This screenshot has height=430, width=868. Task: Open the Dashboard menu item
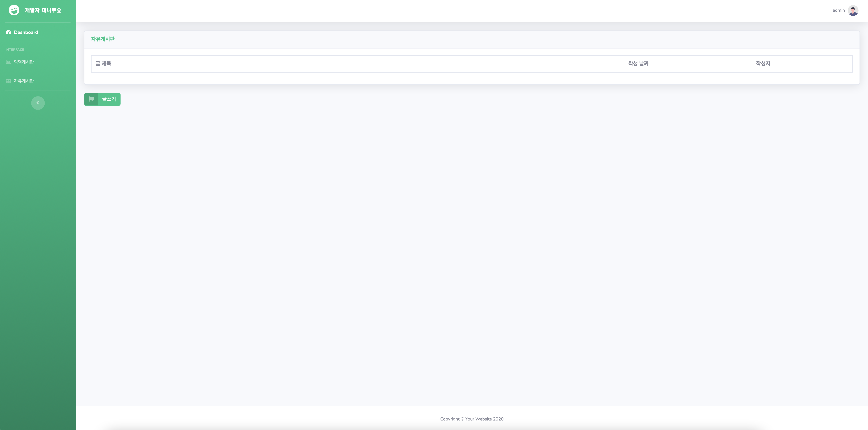(22, 32)
